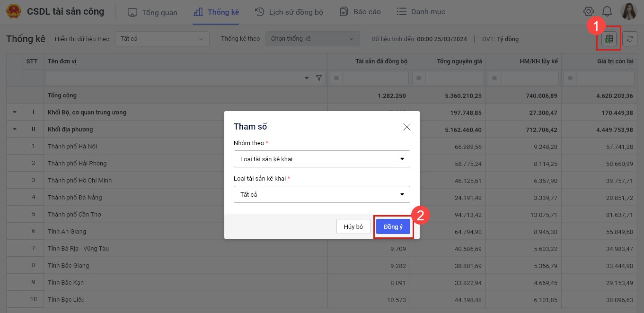Open the Nhóm theo dropdown
The image size is (644, 313).
(322, 159)
